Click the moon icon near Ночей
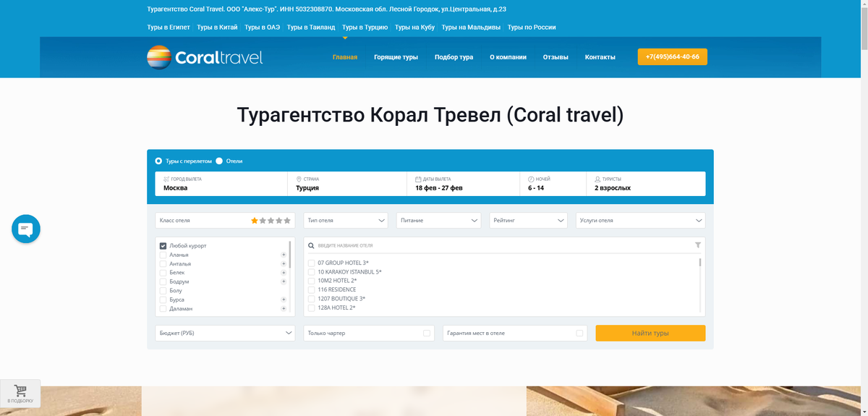This screenshot has height=416, width=868. [x=531, y=179]
